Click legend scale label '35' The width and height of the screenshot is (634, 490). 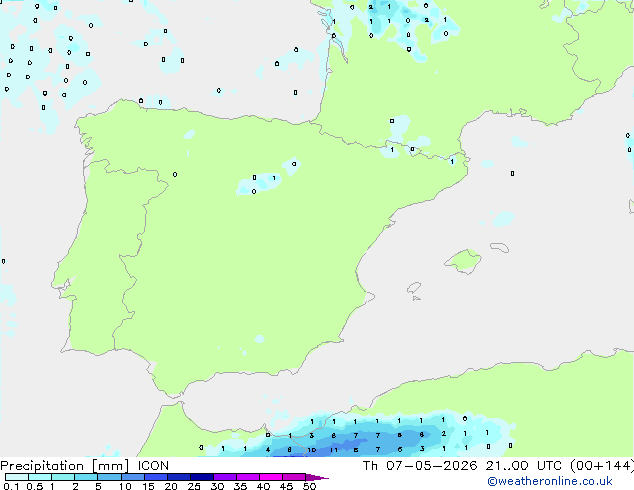point(240,486)
